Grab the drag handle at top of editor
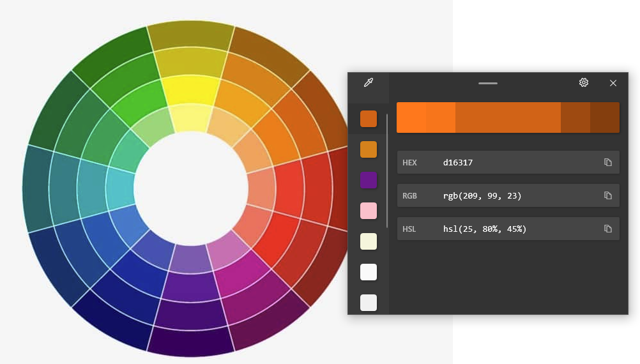 point(488,83)
